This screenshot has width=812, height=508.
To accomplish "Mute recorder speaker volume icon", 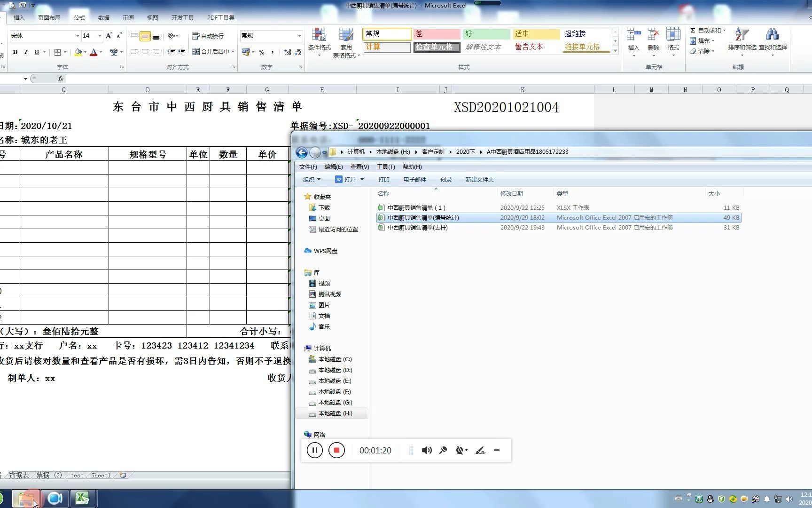I will pos(426,451).
